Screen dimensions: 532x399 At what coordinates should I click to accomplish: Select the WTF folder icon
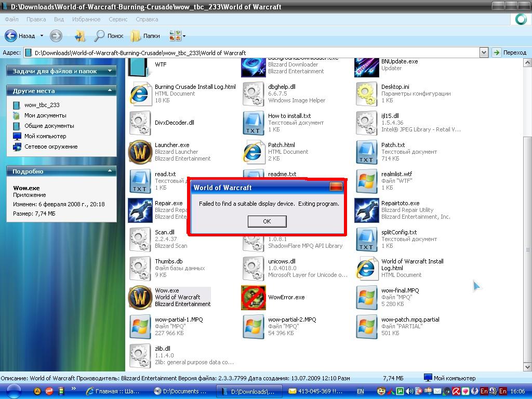139,67
